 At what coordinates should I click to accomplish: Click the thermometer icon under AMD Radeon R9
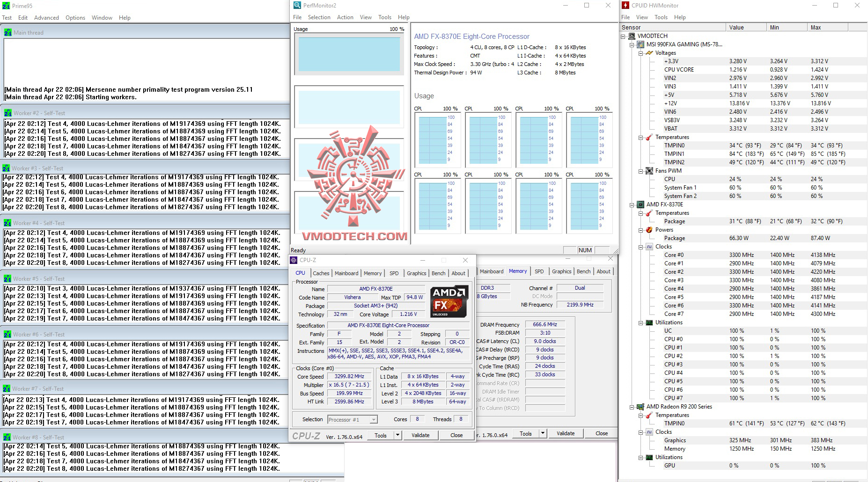click(x=649, y=415)
